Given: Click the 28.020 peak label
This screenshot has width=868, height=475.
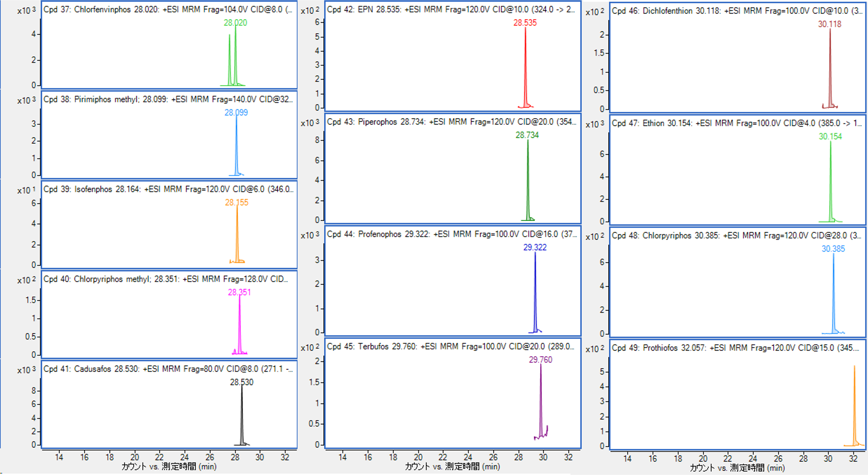Looking at the screenshot, I should point(235,23).
